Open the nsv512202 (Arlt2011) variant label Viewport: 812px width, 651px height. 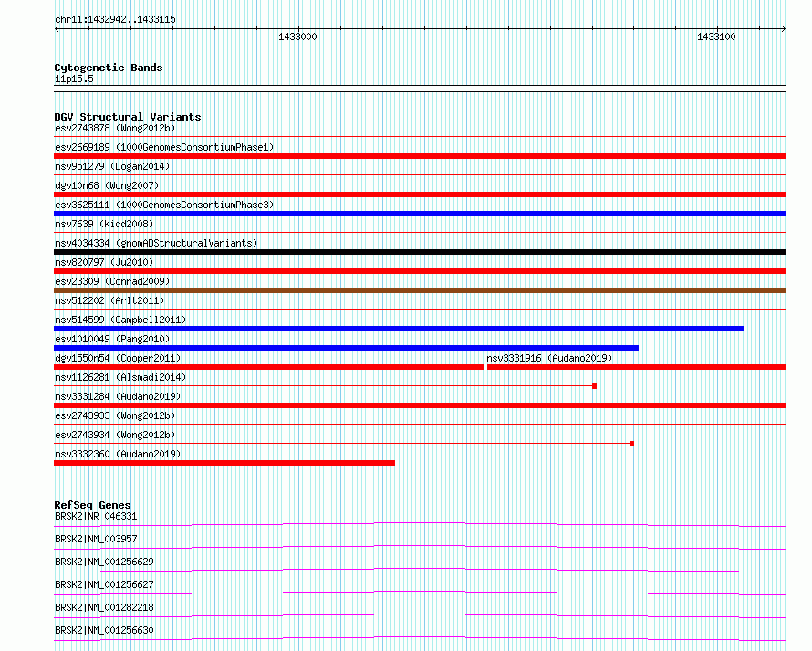coord(109,300)
